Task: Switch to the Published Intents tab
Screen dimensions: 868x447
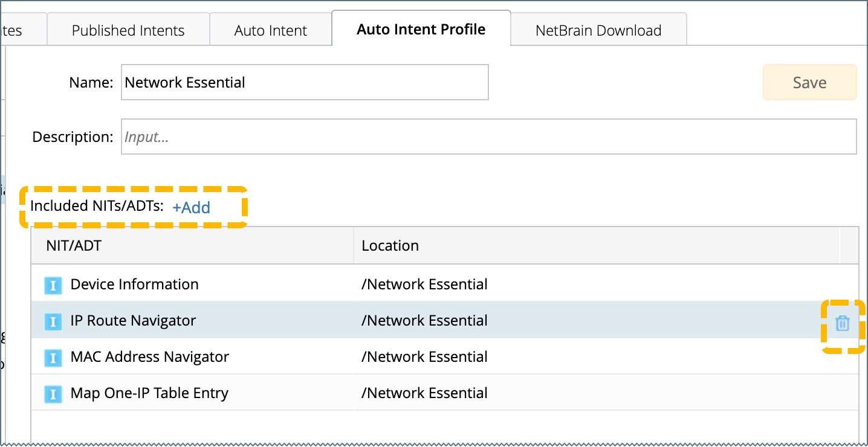Action: [128, 31]
